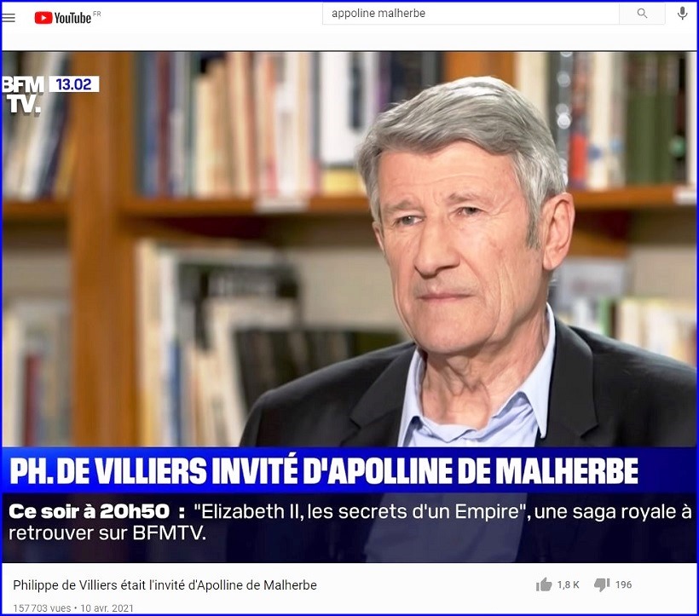The width and height of the screenshot is (699, 616).
Task: Click 'retrouver sur BFMTV.' ticker line
Action: click(x=107, y=533)
